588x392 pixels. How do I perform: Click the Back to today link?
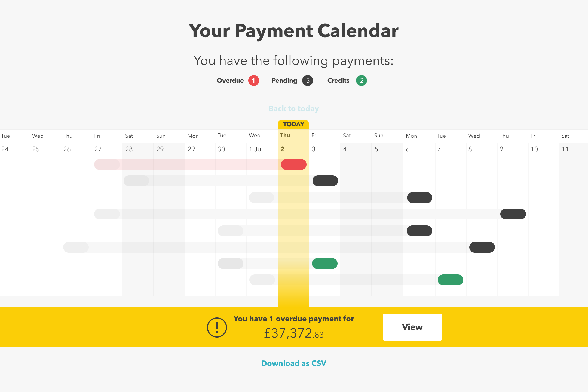pos(294,108)
